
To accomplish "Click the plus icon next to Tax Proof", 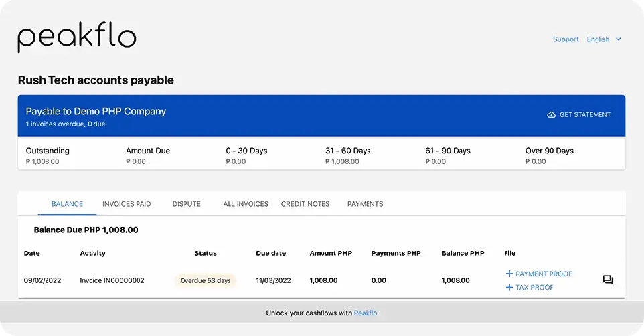I will (x=509, y=288).
